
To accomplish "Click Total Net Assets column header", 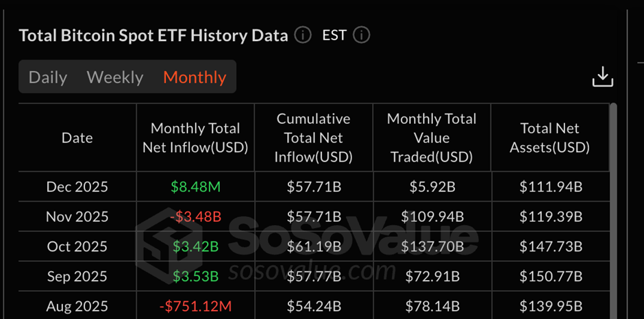I will coord(550,138).
